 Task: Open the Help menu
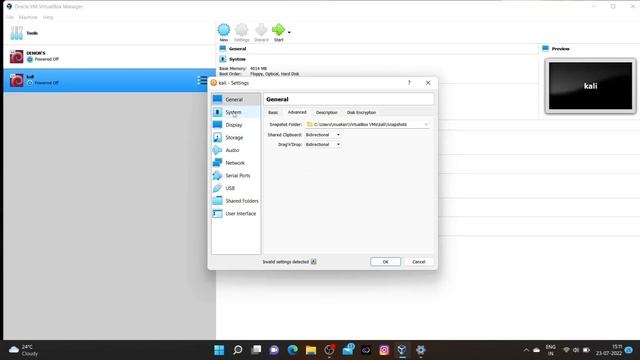click(48, 17)
